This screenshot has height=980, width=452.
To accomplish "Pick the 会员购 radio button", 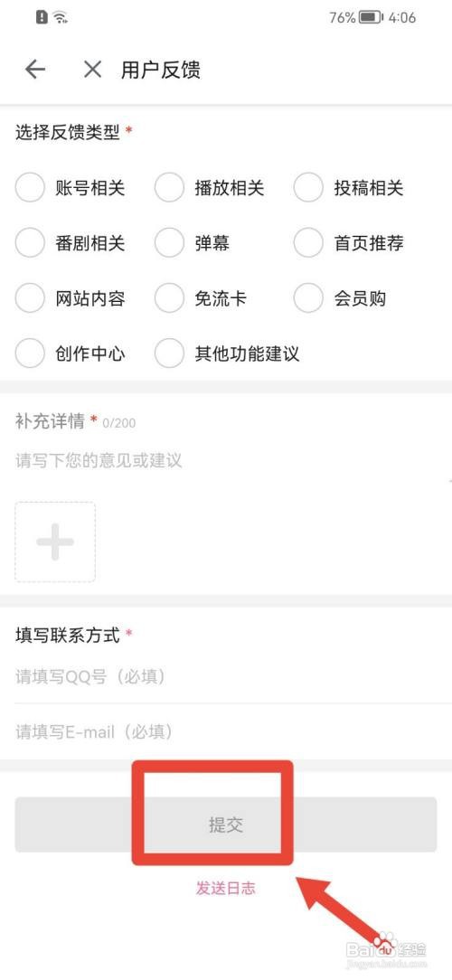I will click(308, 298).
